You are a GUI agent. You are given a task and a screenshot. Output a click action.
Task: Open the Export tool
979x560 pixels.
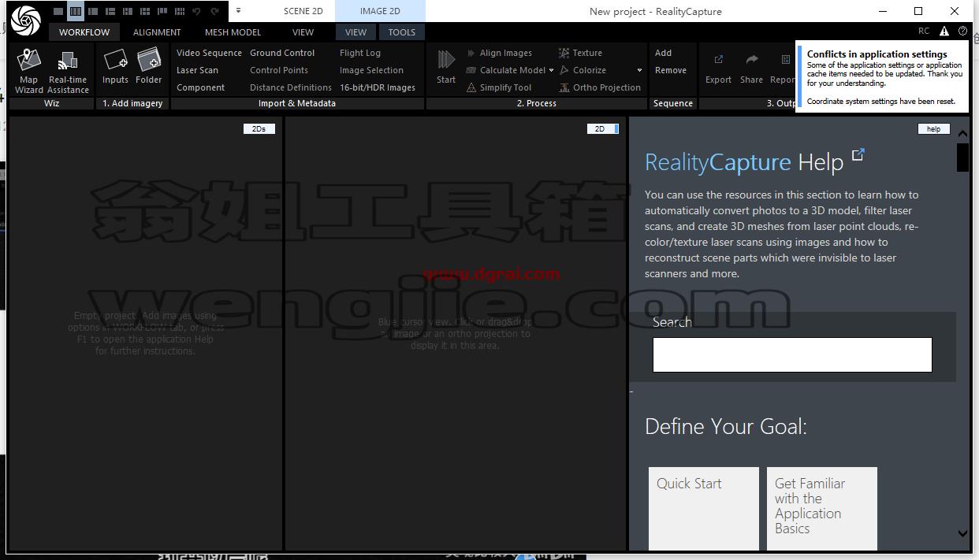718,69
